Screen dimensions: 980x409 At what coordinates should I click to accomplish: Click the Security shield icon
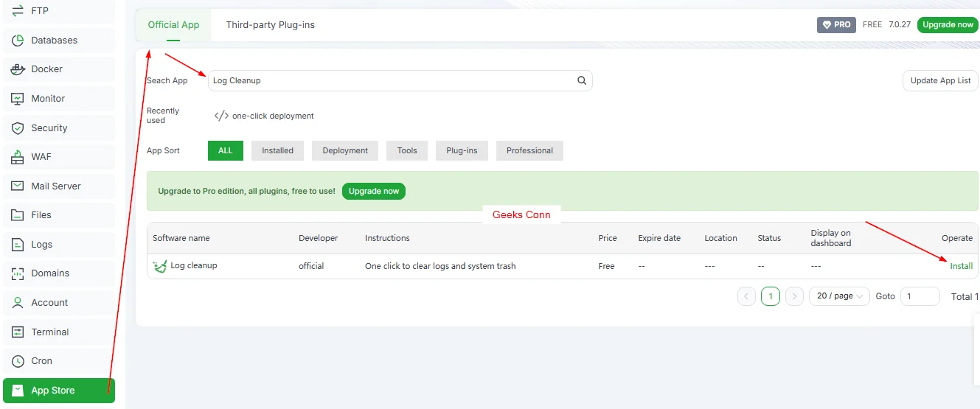(18, 128)
